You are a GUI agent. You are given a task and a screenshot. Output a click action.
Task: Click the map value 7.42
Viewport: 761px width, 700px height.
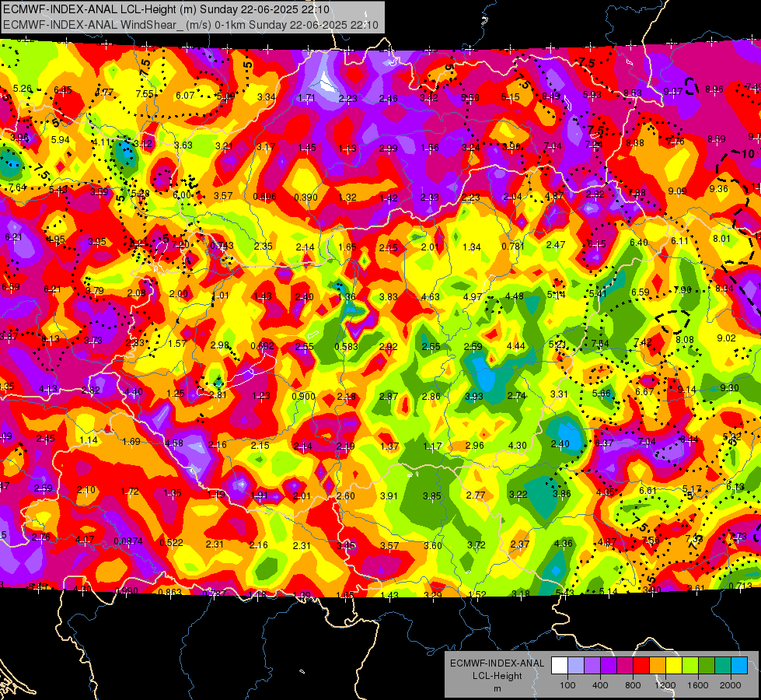pyautogui.click(x=643, y=342)
